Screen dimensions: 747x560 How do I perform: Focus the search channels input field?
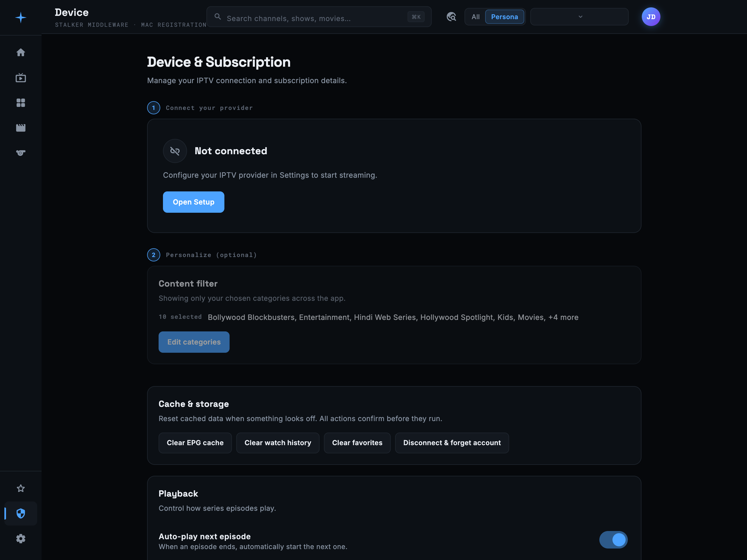[319, 17]
